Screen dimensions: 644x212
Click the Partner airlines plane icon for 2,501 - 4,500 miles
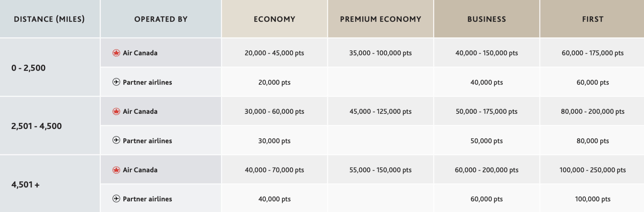click(x=116, y=140)
